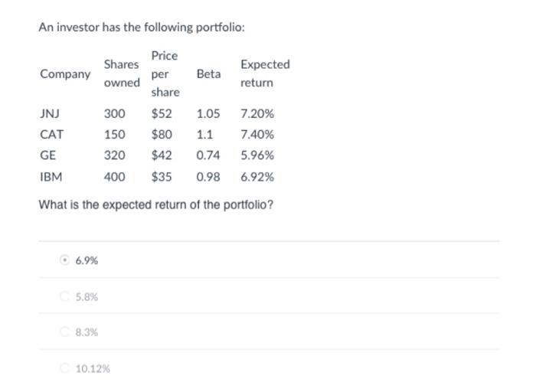Select the 6.9% radio button
Screen dimensions: 536x392
[x=65, y=260]
